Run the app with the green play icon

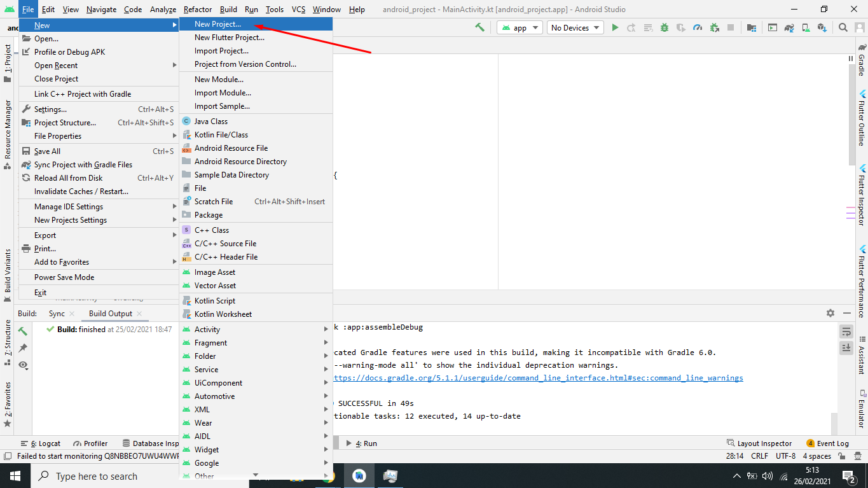614,27
